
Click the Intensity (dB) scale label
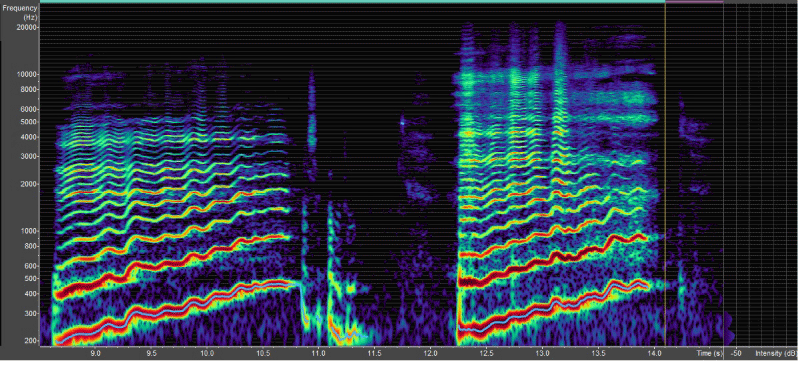pyautogui.click(x=777, y=353)
